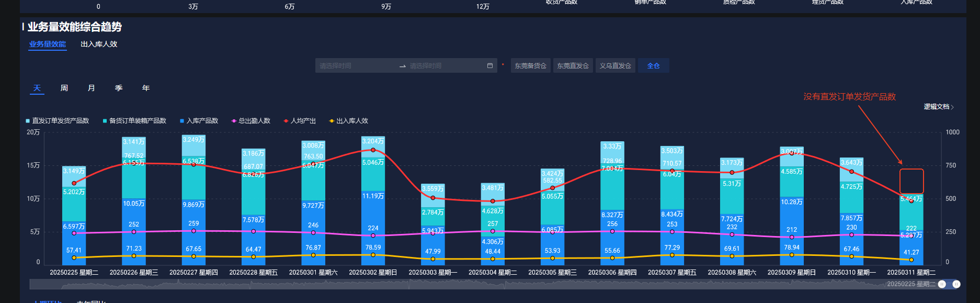Switch to the 业务量效能 tab
The height and width of the screenshot is (303, 980).
[x=48, y=44]
